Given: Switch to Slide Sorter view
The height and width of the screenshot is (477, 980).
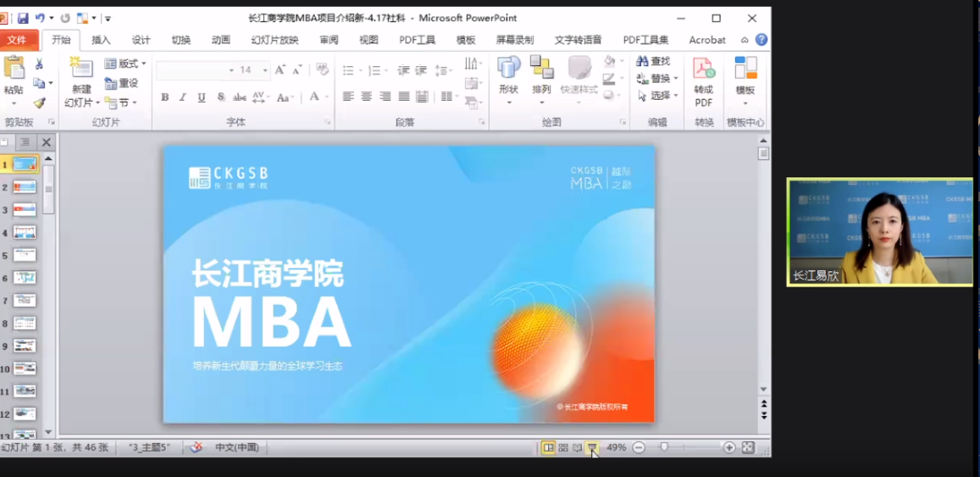Looking at the screenshot, I should [x=563, y=447].
